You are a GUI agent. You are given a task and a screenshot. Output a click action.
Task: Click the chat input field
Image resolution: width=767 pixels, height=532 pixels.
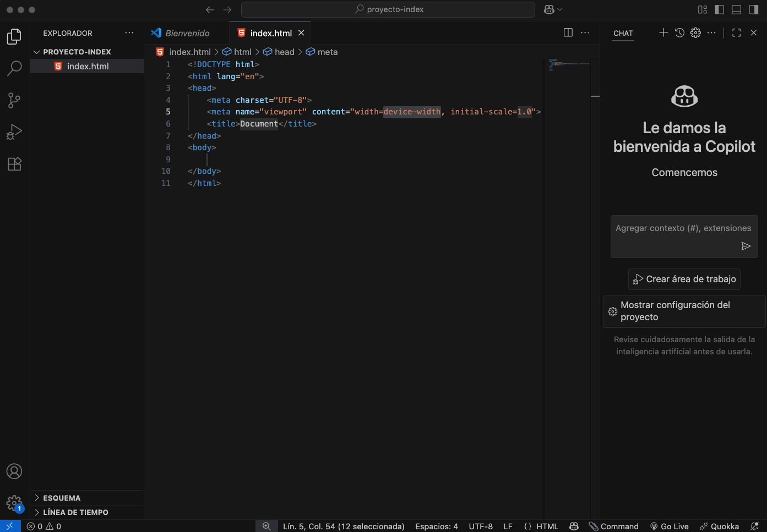684,237
